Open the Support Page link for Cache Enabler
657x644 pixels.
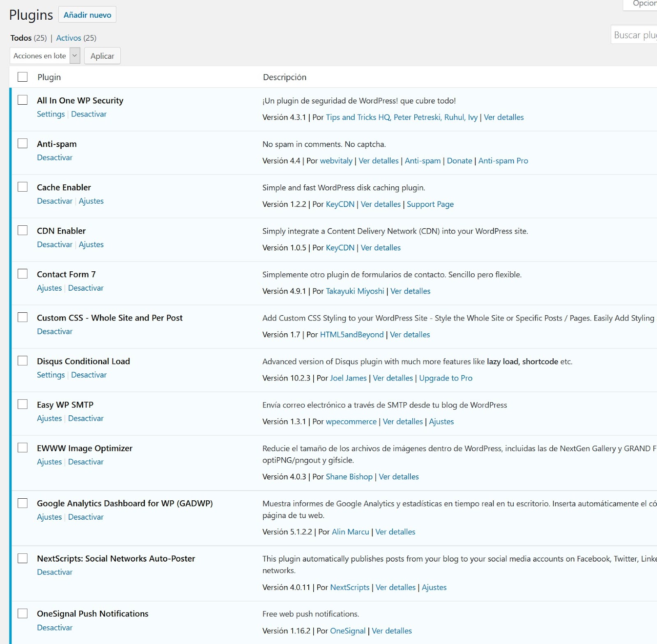(430, 204)
